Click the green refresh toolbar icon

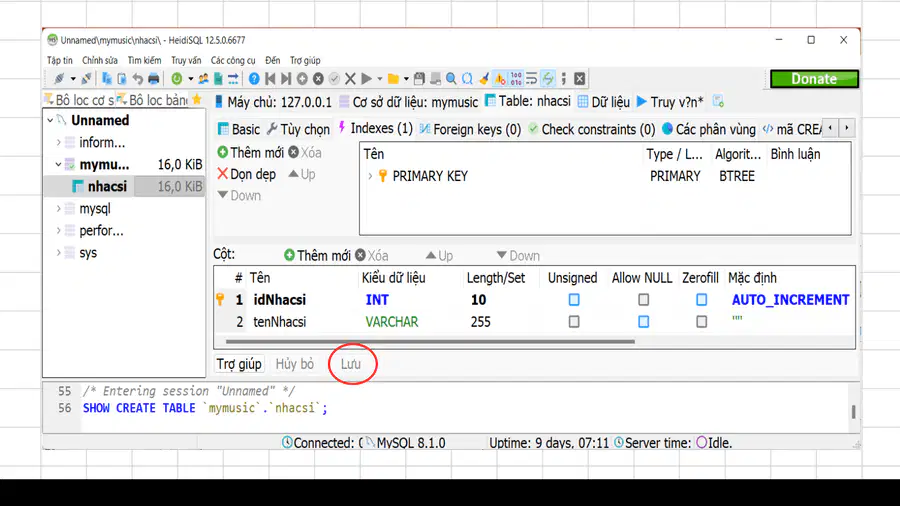[x=177, y=79]
